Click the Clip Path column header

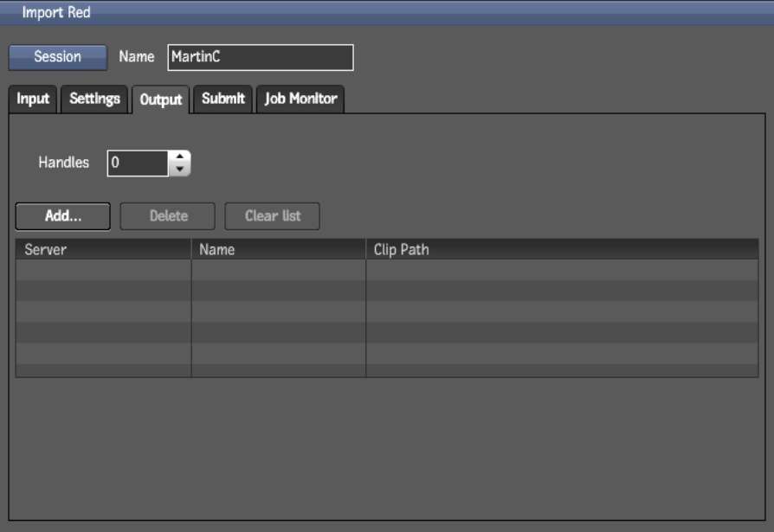(x=562, y=249)
